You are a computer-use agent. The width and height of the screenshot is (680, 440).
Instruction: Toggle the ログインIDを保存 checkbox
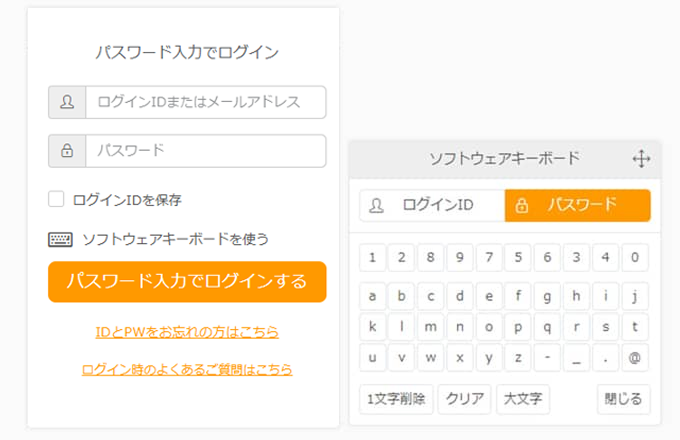[57, 199]
